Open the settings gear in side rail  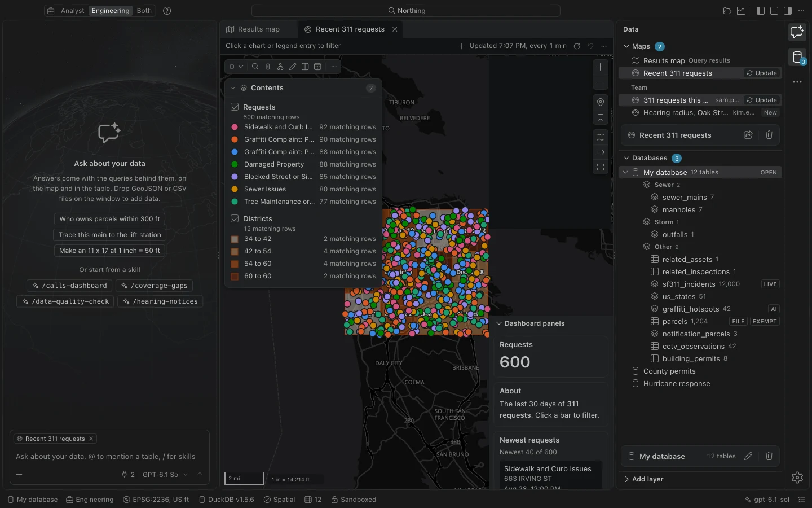(797, 478)
